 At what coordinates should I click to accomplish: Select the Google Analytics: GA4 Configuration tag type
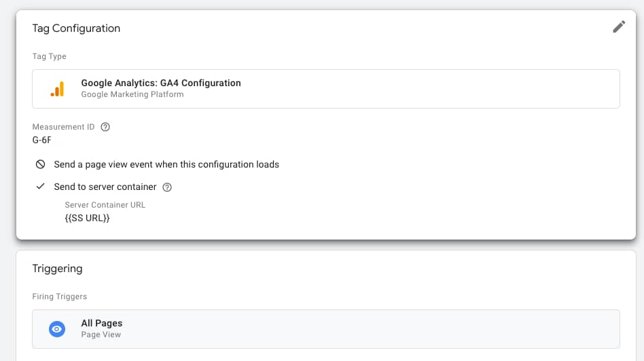coord(326,89)
